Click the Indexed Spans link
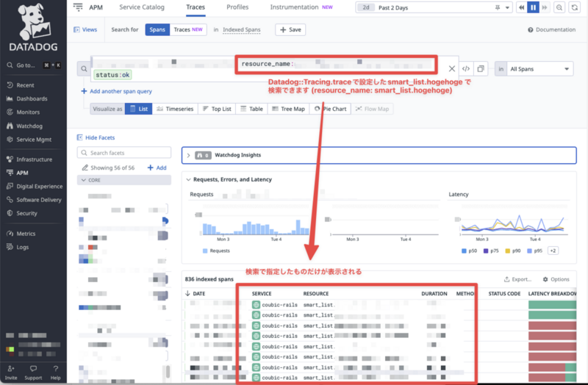This screenshot has height=385, width=588. click(x=242, y=29)
